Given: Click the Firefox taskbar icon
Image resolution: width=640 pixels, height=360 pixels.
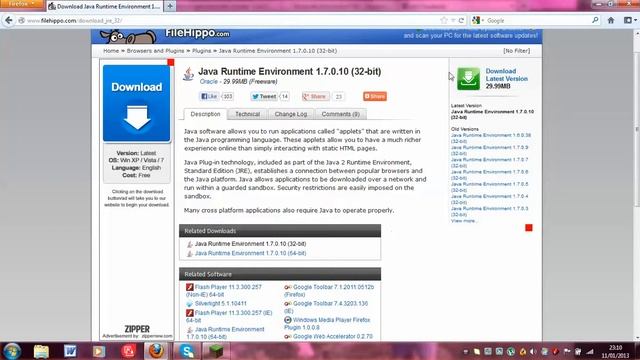Looking at the screenshot, I should (156, 351).
